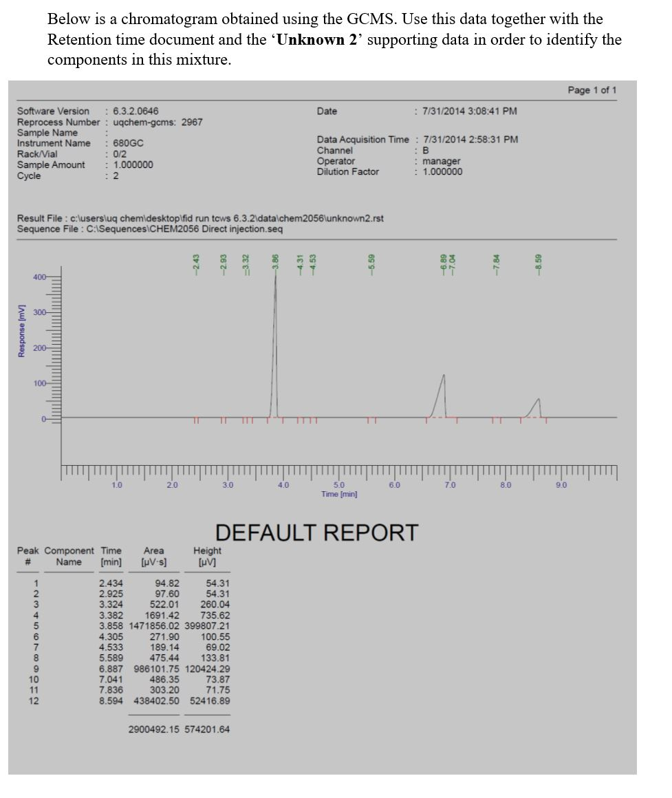Click table area value 986101.75
This screenshot has width=672, height=798.
[157, 669]
